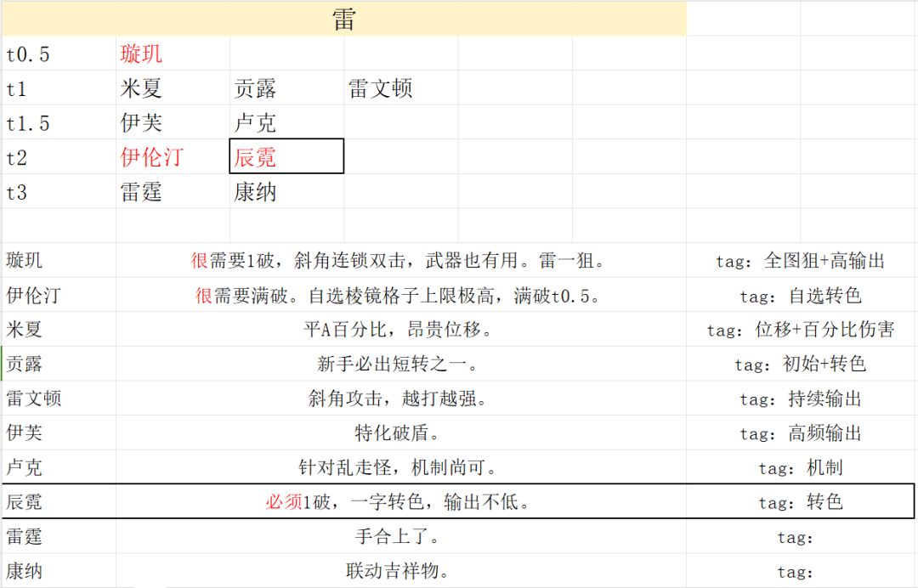The width and height of the screenshot is (918, 588).
Task: Click the cell tag: 高频输出
Action: point(801,433)
